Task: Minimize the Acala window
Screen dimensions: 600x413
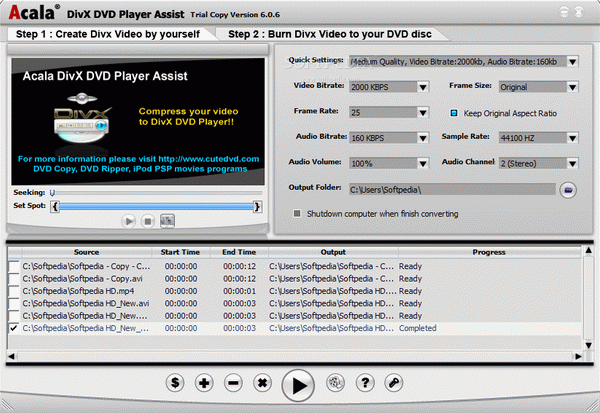Action: (x=564, y=12)
